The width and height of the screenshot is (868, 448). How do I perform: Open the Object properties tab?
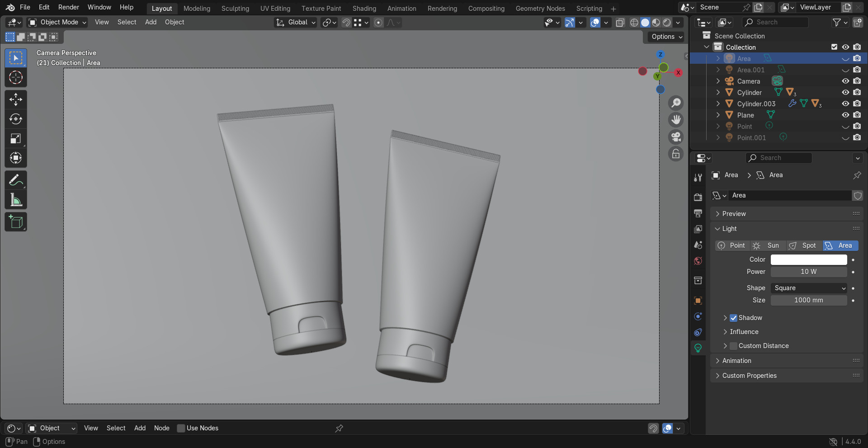coord(698,301)
